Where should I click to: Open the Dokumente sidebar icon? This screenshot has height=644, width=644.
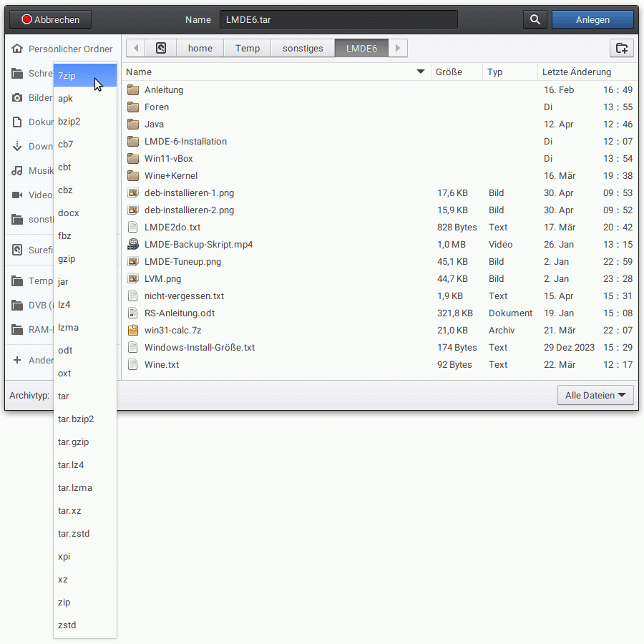click(17, 122)
